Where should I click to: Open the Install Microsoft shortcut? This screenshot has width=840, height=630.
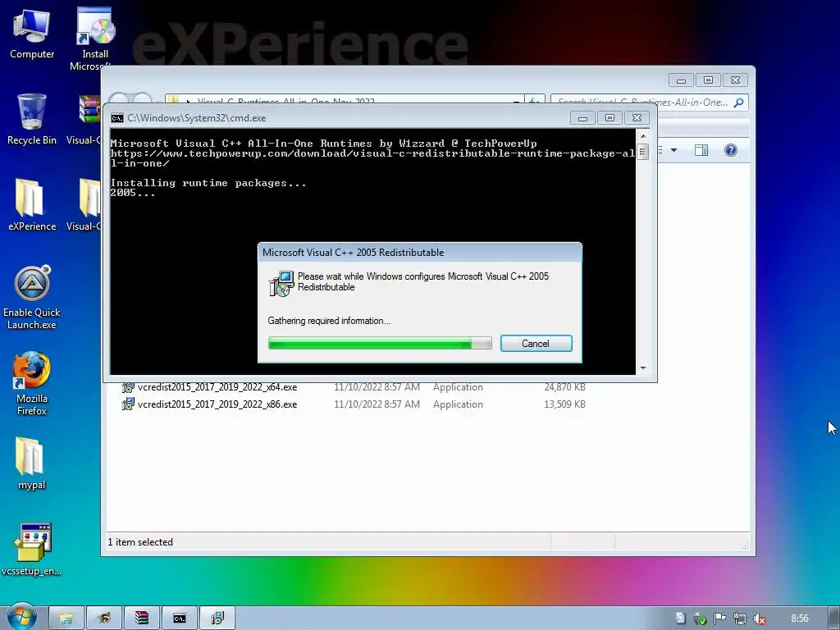click(x=95, y=38)
